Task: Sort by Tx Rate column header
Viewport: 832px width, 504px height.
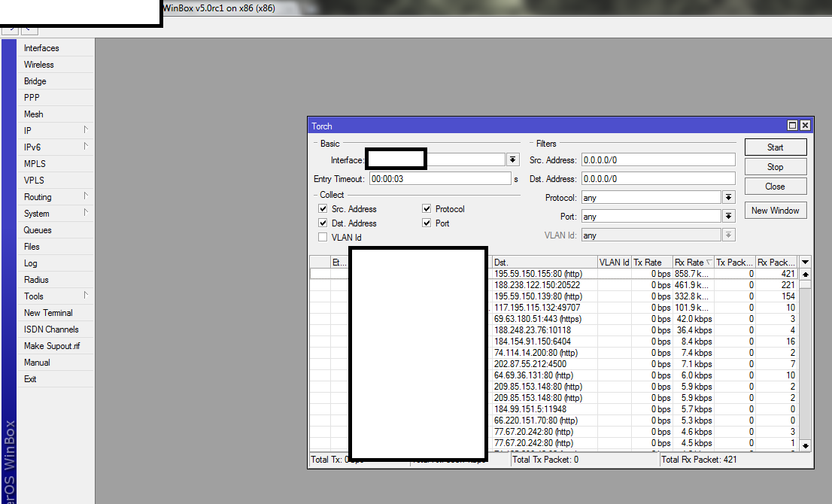Action: [x=652, y=262]
